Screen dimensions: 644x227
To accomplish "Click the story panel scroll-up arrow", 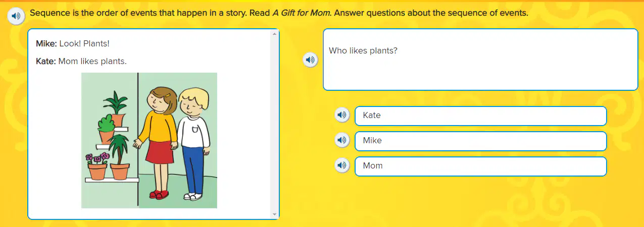I will pyautogui.click(x=275, y=33).
